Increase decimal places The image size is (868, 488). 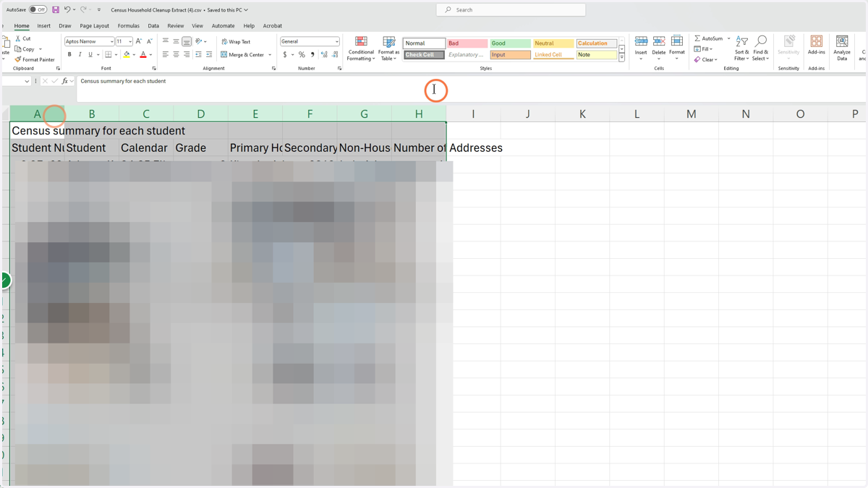[324, 54]
